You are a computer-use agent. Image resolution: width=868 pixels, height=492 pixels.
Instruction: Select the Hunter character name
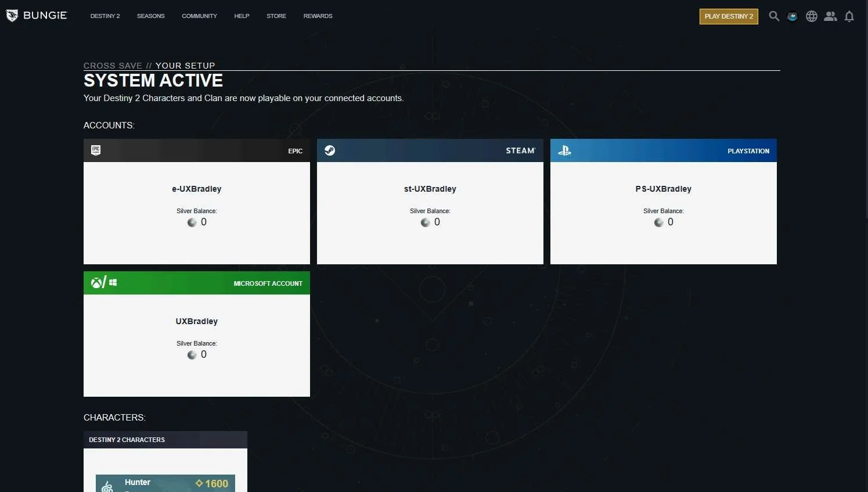[138, 482]
